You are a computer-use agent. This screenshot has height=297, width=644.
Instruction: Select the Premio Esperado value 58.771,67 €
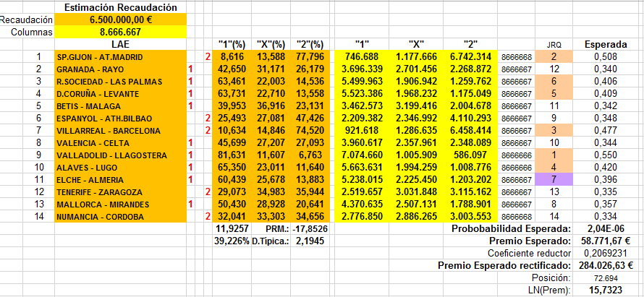[x=606, y=241]
